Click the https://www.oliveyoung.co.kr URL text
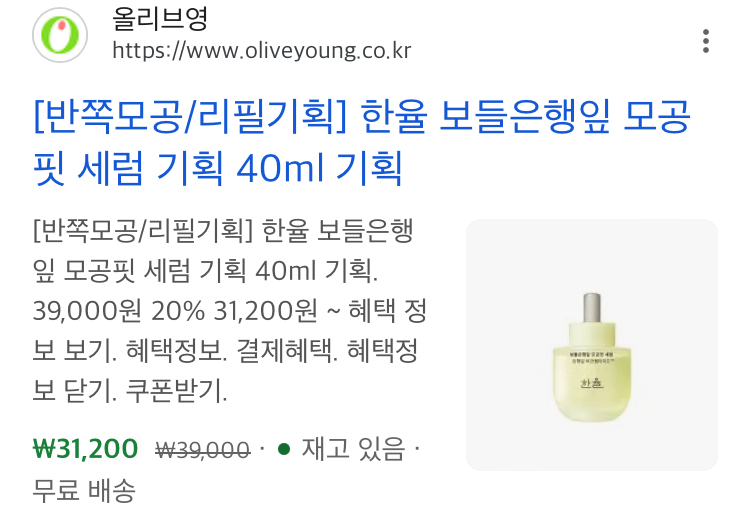This screenshot has width=750, height=526. click(262, 51)
